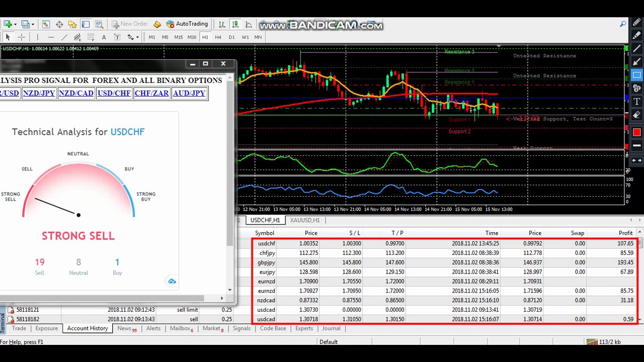Viewport: 644px width, 362px height.
Task: Expand the Profiles dropdown arrow
Action: click(33, 24)
